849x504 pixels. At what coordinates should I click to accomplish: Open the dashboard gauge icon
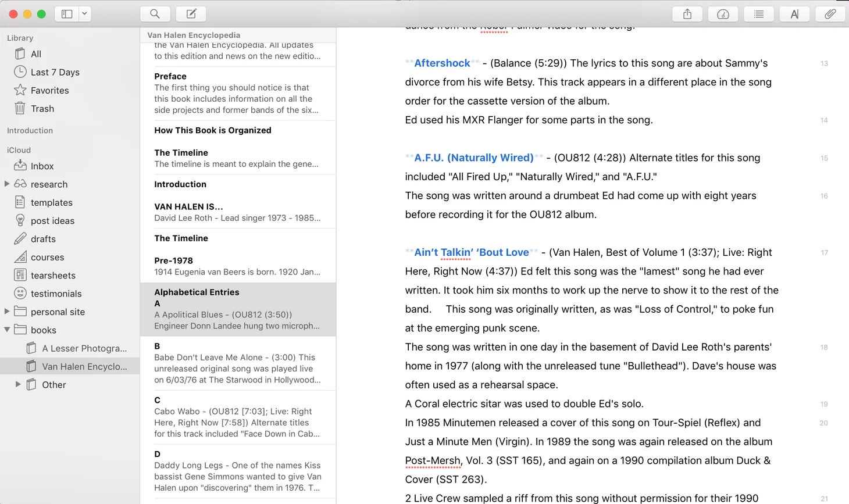tap(723, 13)
